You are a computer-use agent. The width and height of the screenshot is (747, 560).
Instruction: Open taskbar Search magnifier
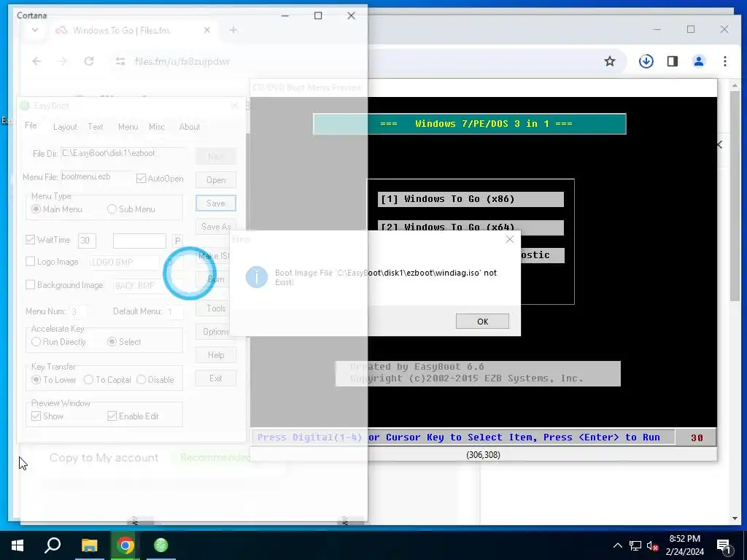coord(53,545)
